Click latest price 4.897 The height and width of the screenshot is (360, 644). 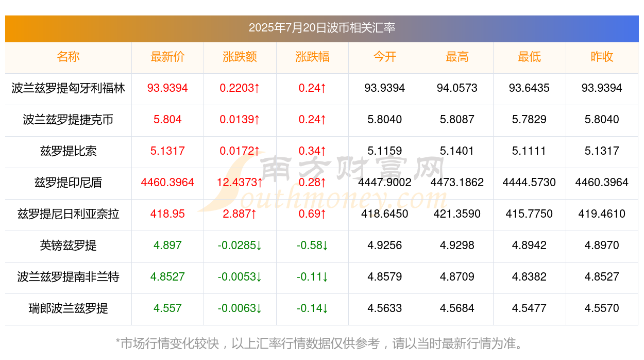[x=167, y=246]
